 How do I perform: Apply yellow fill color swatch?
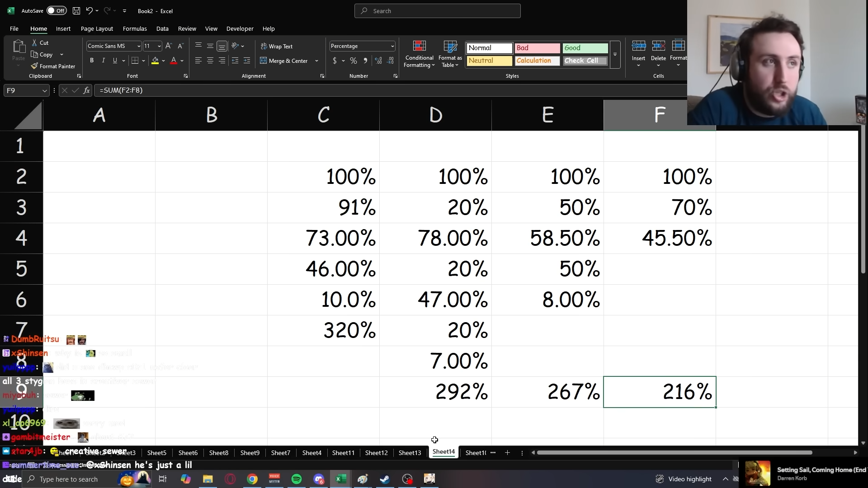pos(155,61)
